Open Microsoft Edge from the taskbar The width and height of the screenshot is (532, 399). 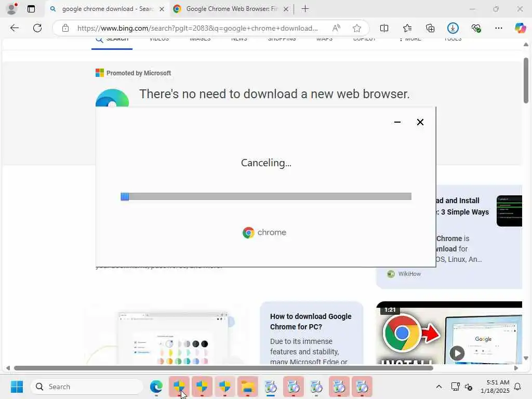point(156,387)
